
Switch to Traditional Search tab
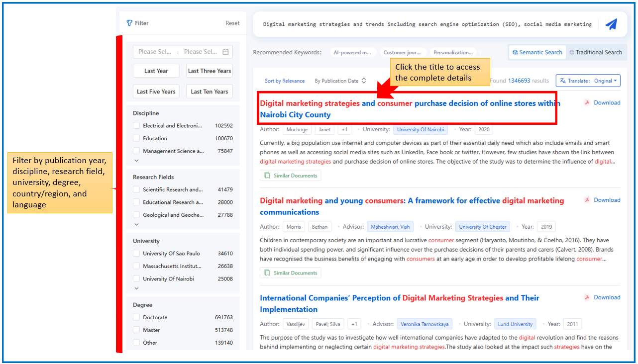(x=595, y=52)
